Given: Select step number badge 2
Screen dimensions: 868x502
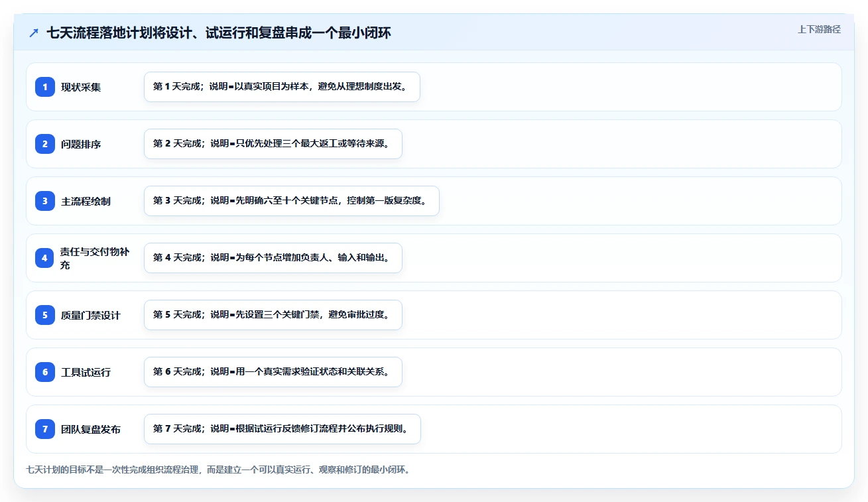Looking at the screenshot, I should (x=45, y=144).
